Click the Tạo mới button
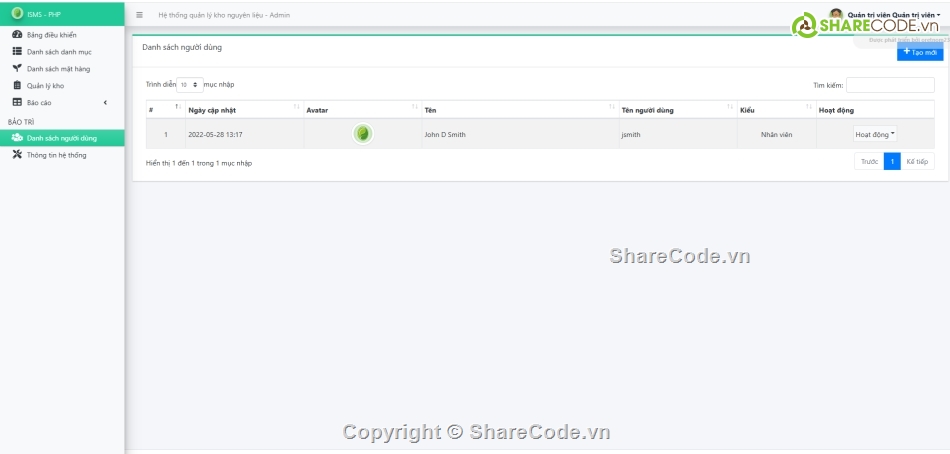 point(919,52)
